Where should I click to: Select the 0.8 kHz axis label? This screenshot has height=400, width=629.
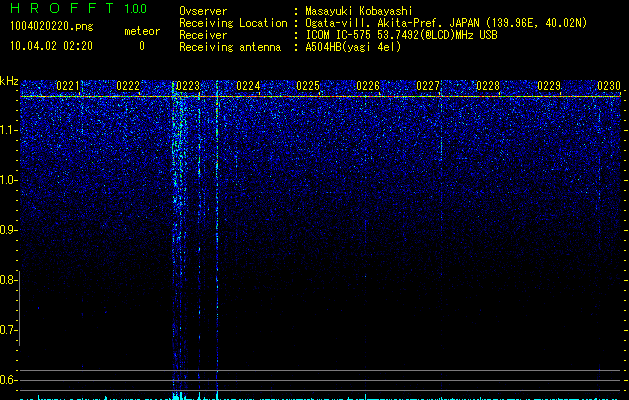[x=8, y=280]
